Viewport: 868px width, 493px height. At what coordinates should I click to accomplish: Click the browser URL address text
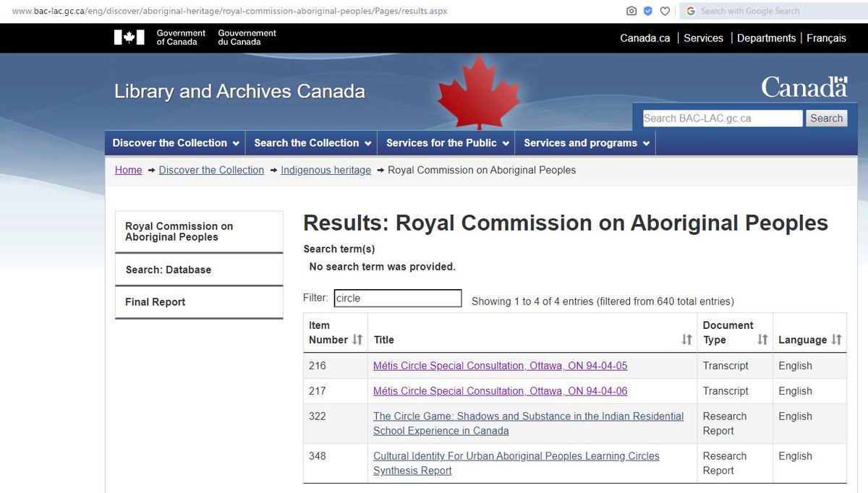(x=229, y=11)
